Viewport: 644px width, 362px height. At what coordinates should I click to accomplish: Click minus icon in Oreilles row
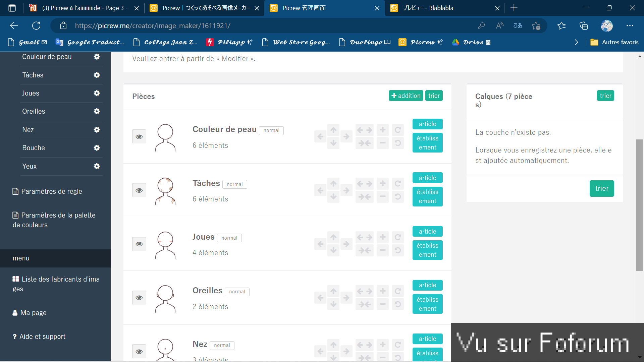pos(382,304)
